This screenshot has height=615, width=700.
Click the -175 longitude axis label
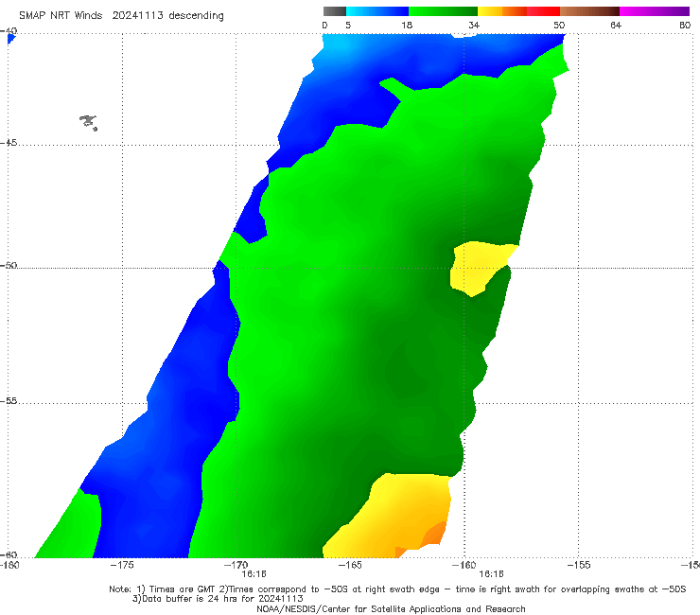(x=122, y=565)
